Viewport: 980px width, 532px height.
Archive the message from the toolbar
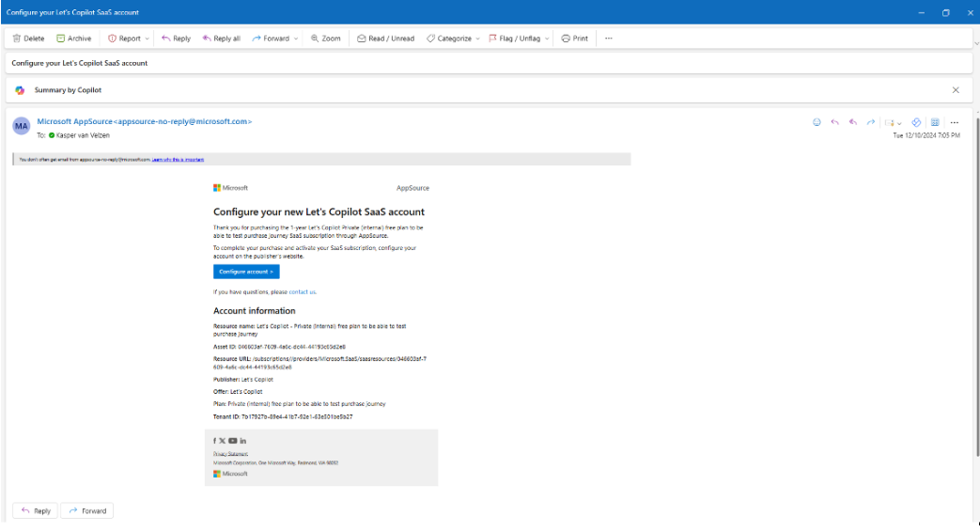tap(73, 39)
